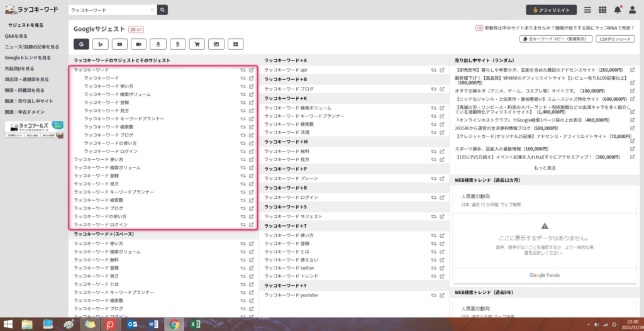Click the ラッコキーワード logo
644x331 pixels.
click(31, 9)
